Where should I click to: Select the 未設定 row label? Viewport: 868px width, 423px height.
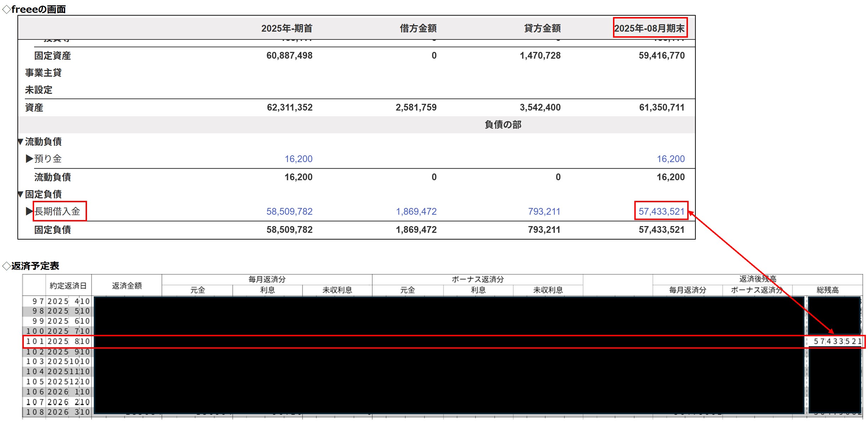[x=39, y=90]
